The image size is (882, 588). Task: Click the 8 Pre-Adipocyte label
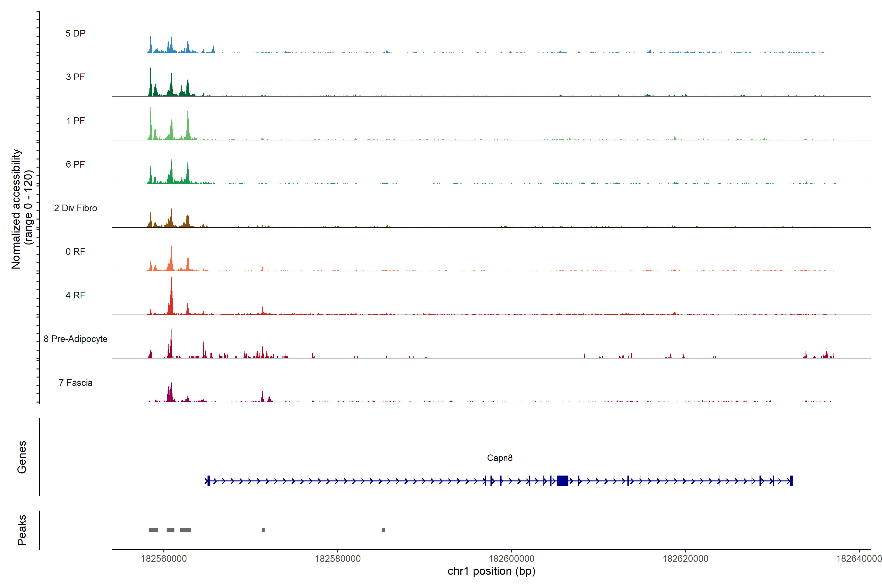click(x=75, y=339)
